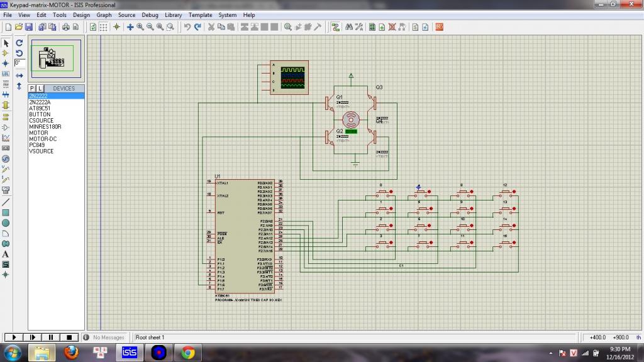Click the 'P' pick devices button
The height and width of the screenshot is (362, 644).
pyautogui.click(x=32, y=89)
